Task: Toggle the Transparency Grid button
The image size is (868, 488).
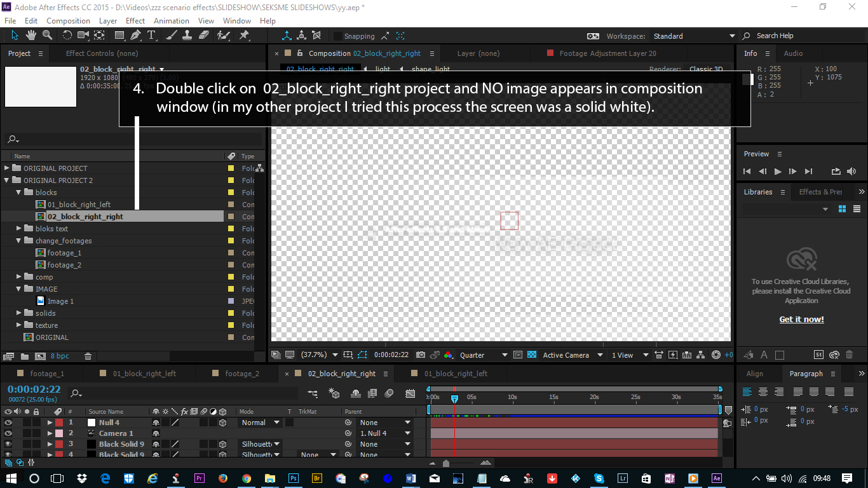Action: click(x=532, y=355)
